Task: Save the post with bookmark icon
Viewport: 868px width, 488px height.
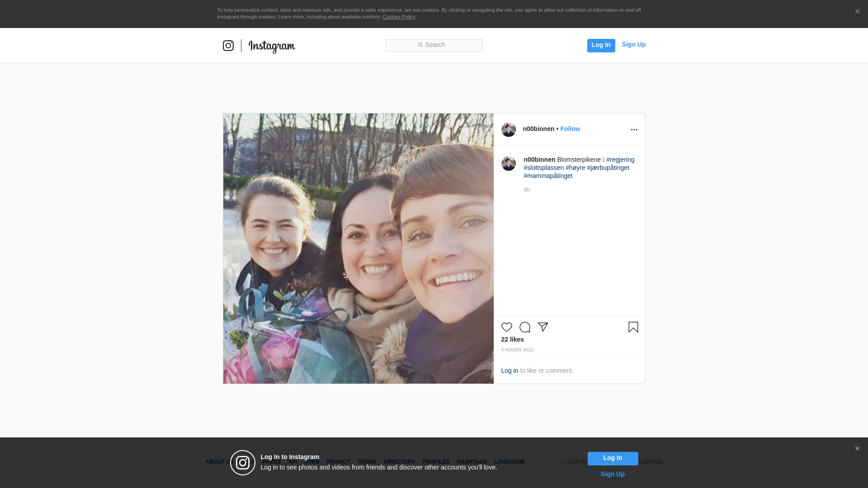Action: (x=633, y=327)
